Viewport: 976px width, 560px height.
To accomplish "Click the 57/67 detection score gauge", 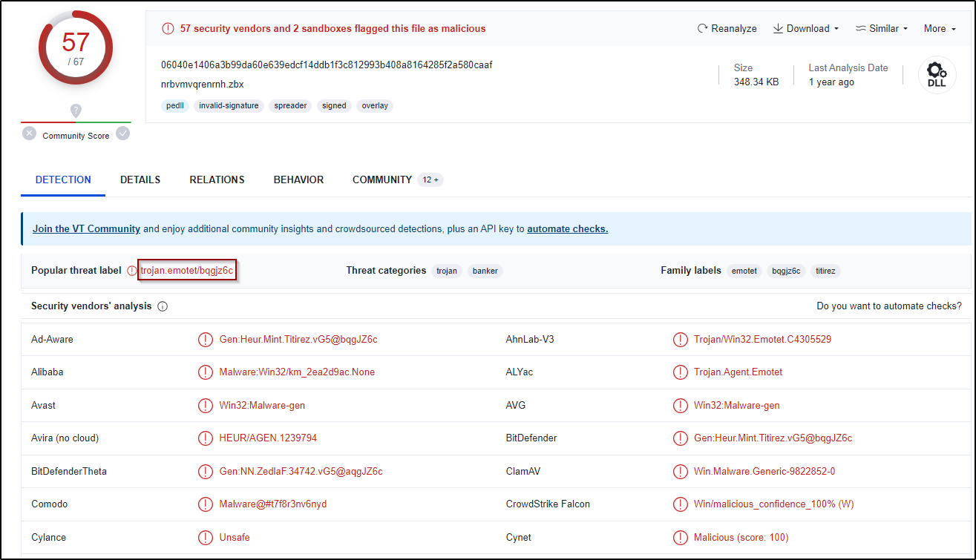I will pos(76,48).
